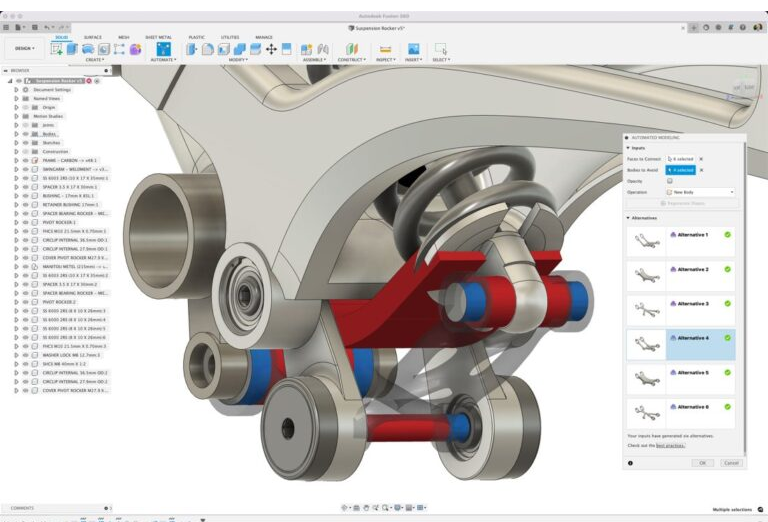Click the Undo arrow icon
Image resolution: width=768 pixels, height=522 pixels.
pyautogui.click(x=47, y=27)
